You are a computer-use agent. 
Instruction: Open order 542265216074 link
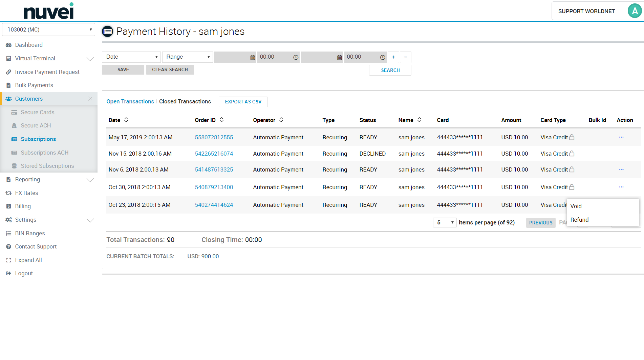tap(214, 154)
